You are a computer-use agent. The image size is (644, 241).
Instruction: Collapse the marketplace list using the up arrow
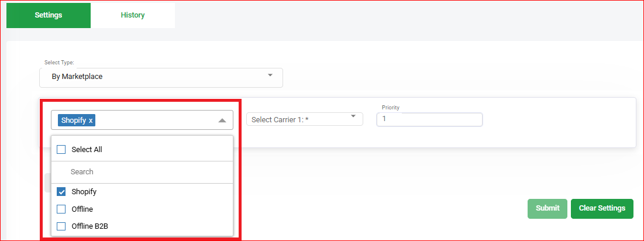coord(222,120)
